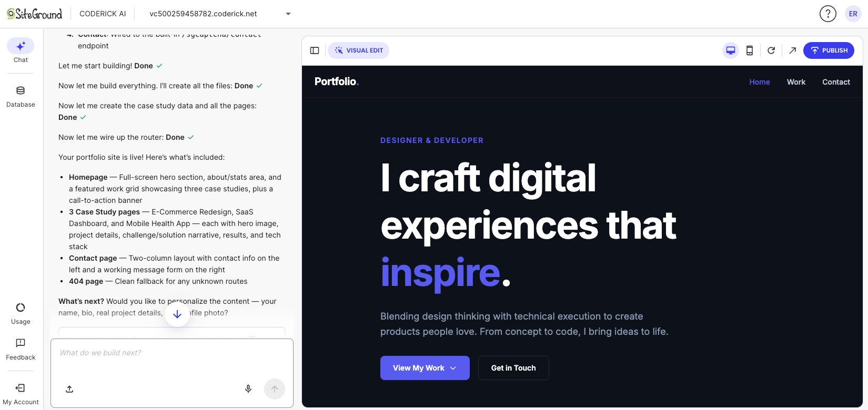This screenshot has width=868, height=410.
Task: Click the SiteGround logo
Action: (34, 14)
